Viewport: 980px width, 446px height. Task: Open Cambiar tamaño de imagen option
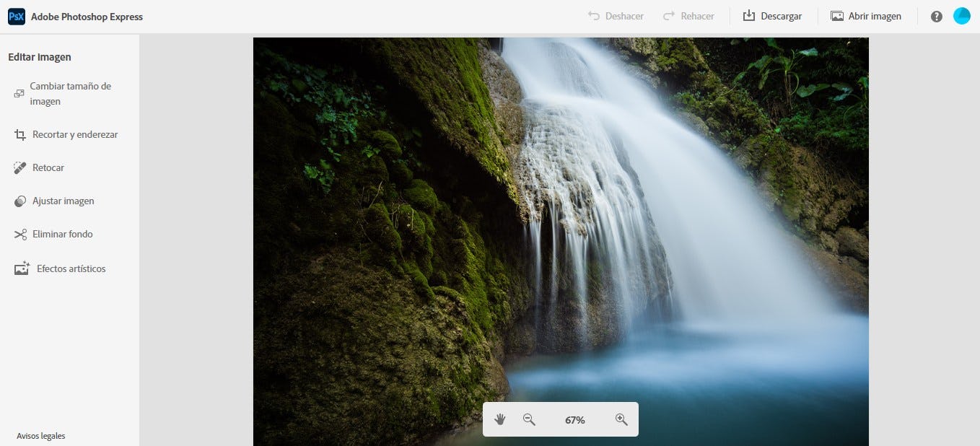[70, 94]
